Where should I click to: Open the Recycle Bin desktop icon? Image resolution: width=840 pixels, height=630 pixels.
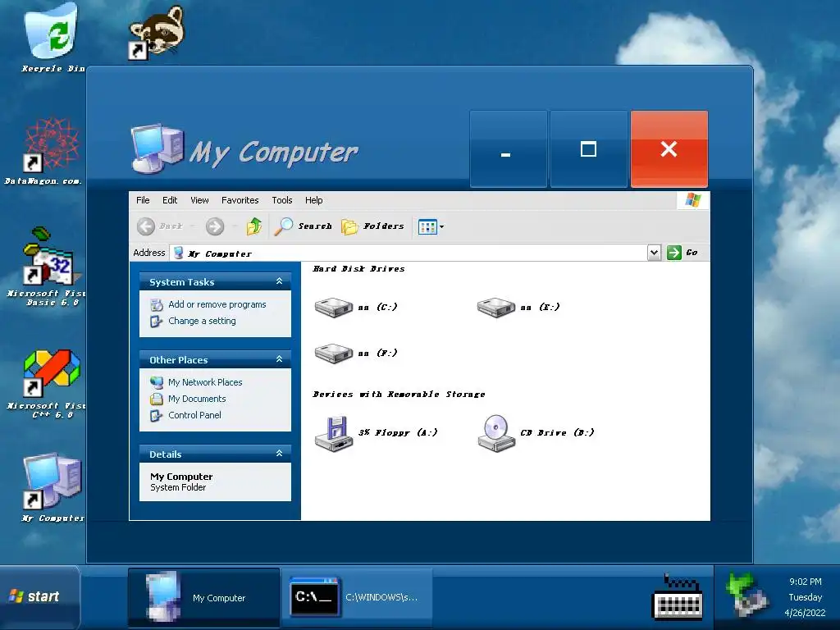tap(52, 38)
